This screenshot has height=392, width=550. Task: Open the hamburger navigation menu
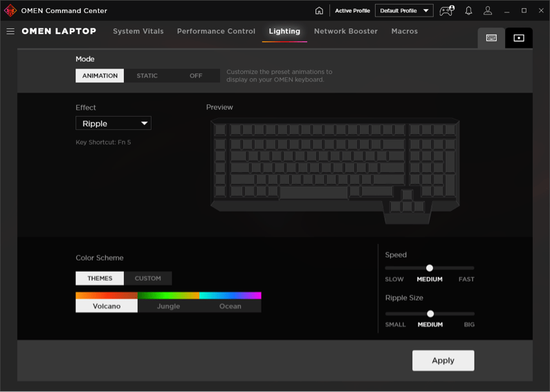pyautogui.click(x=10, y=31)
